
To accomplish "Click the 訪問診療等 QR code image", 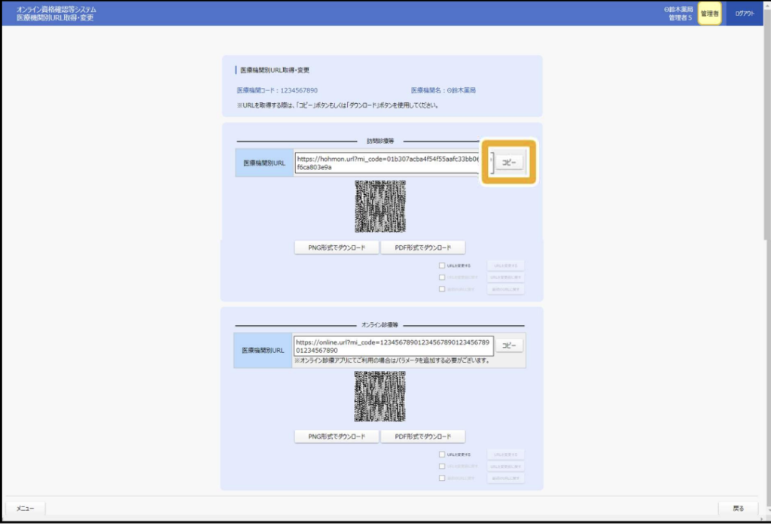I will coord(380,206).
